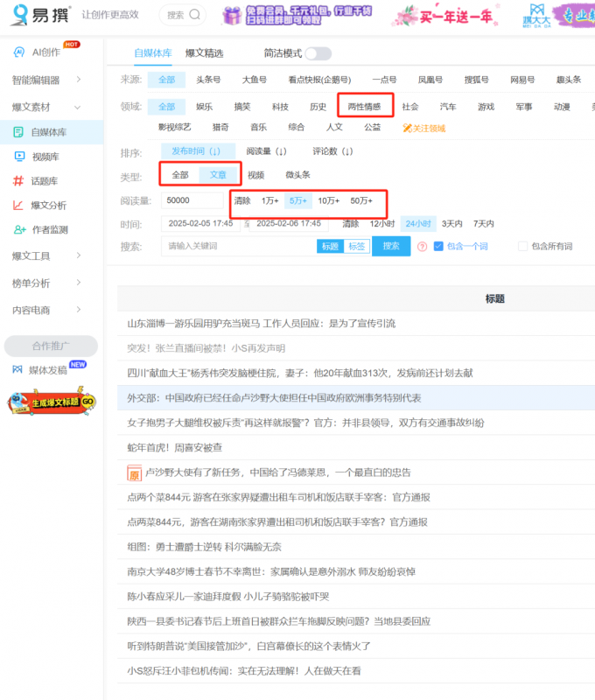
Task: Sort by 阅读量 descending
Action: point(267,151)
